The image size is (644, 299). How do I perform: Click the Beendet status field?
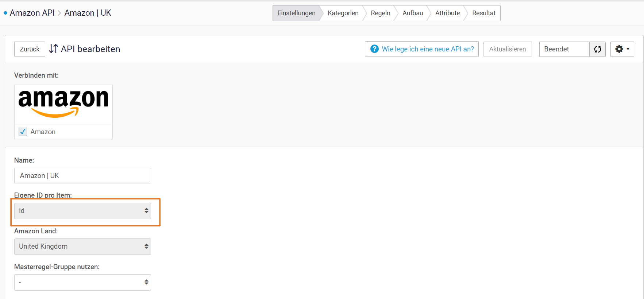click(564, 49)
